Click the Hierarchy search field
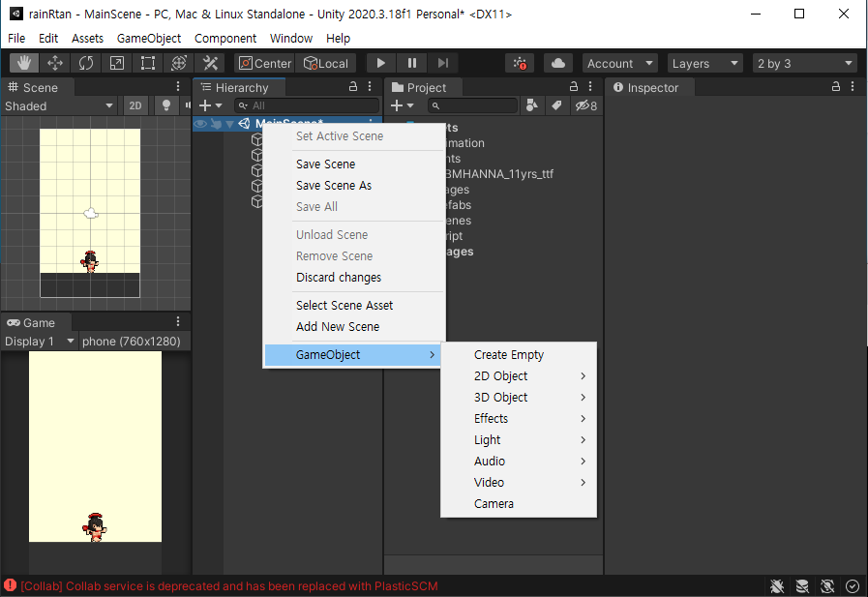This screenshot has height=597, width=868. coord(307,105)
